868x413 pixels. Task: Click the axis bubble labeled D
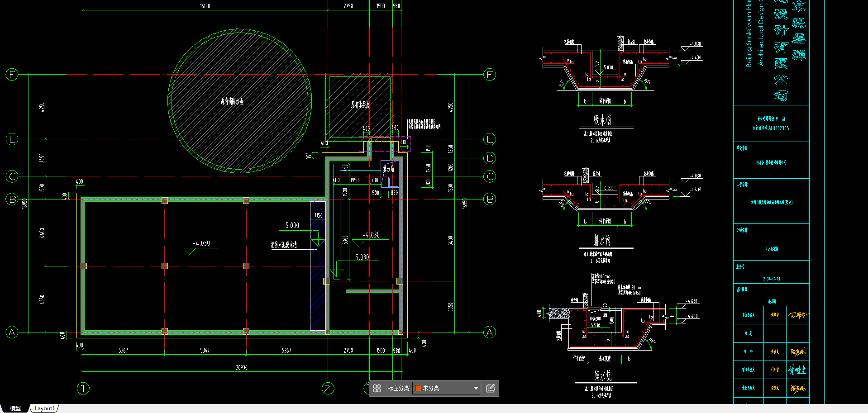coord(490,158)
